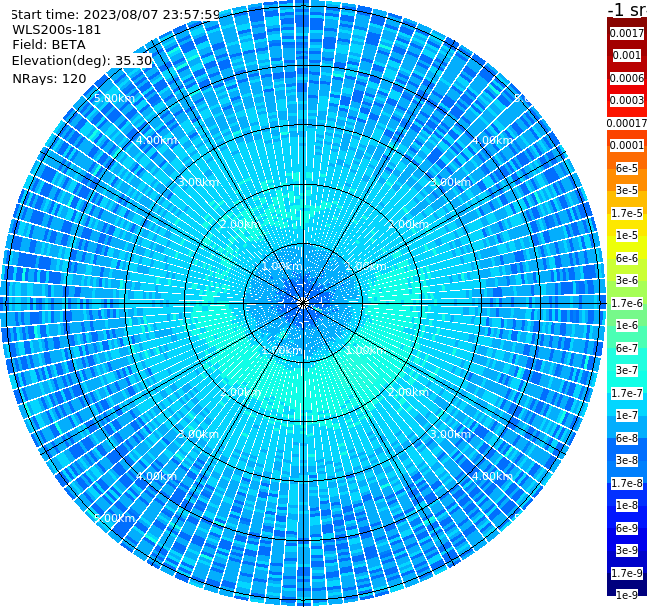647x607 pixels.
Task: Select the 1.7e-7 colorbar label
Action: (627, 393)
